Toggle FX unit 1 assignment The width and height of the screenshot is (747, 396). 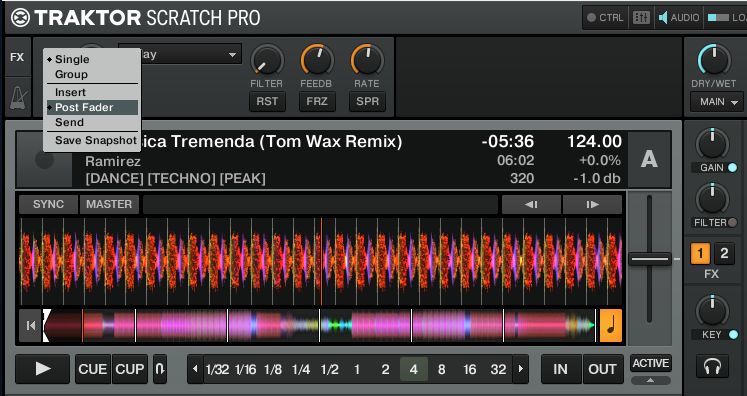(700, 254)
